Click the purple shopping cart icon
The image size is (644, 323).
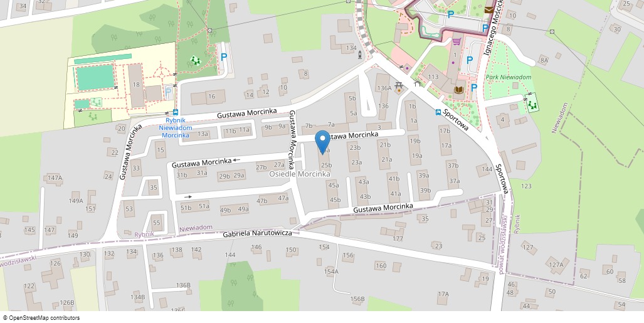click(456, 41)
